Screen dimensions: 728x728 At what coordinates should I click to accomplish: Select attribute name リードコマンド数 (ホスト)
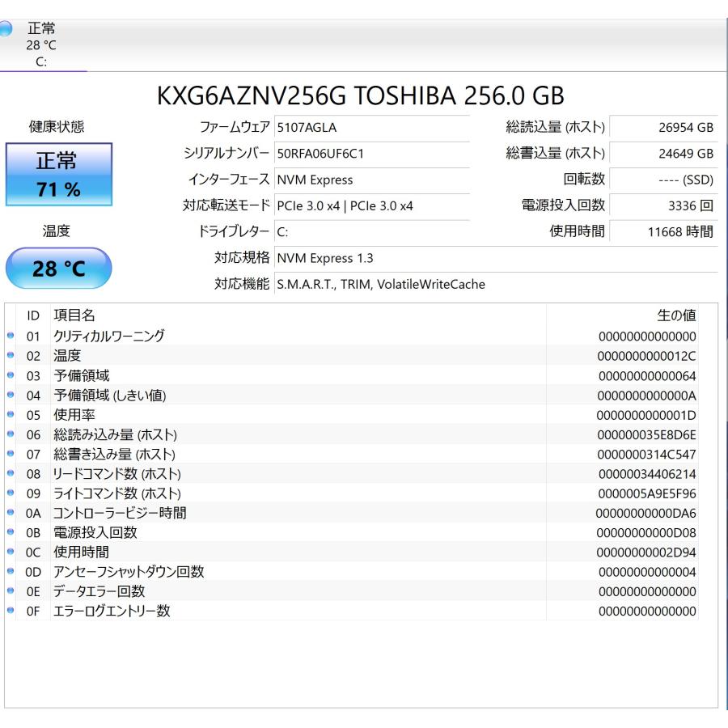point(117,473)
